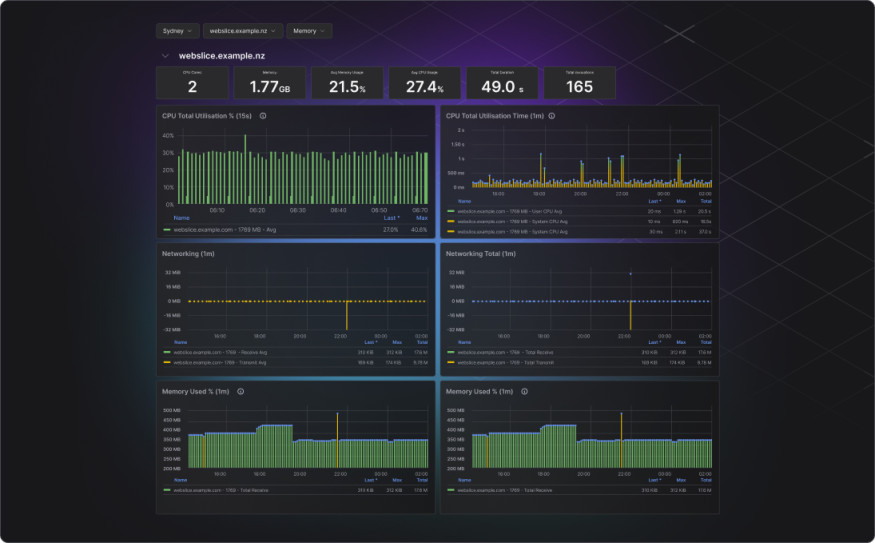Click green color swatch of CPU Avg legend
The height and width of the screenshot is (543, 875).
[167, 229]
